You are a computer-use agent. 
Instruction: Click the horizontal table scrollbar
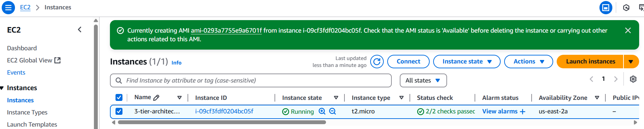click(222, 122)
